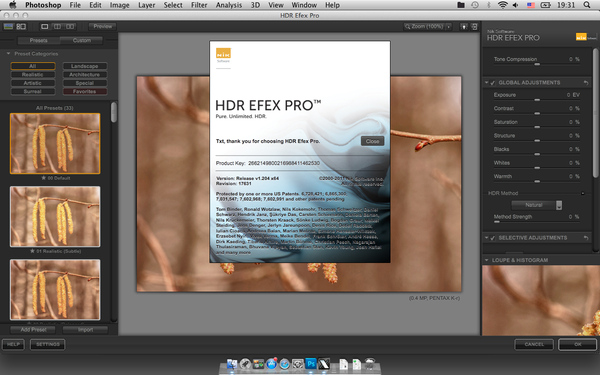This screenshot has height=375, width=600.
Task: Select the Artistic preset category
Action: 33,83
